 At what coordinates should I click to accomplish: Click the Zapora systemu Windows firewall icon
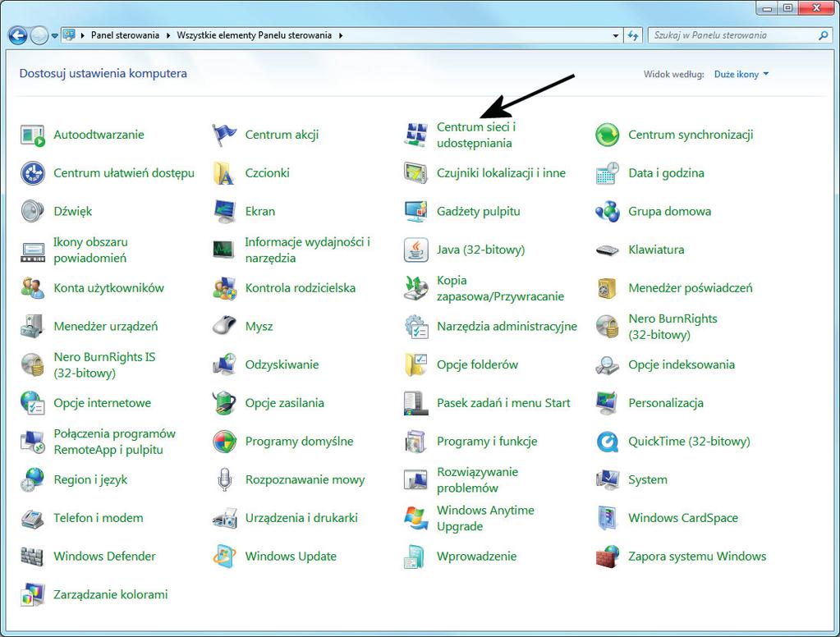[x=608, y=556]
